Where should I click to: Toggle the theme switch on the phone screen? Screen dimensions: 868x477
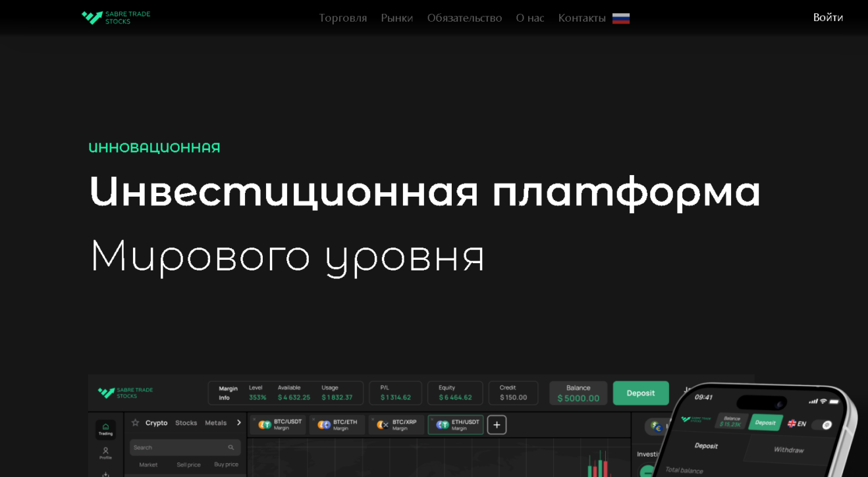[822, 425]
